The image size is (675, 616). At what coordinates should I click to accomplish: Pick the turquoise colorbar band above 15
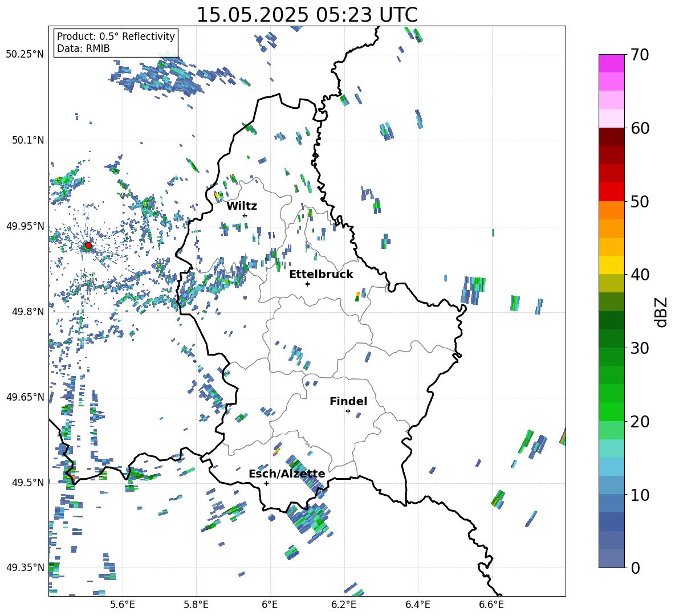click(x=611, y=448)
